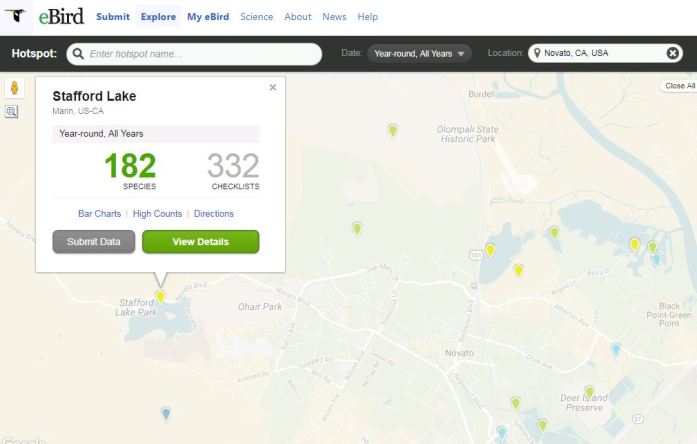Open the News page
This screenshot has height=444, width=697.
pos(334,17)
